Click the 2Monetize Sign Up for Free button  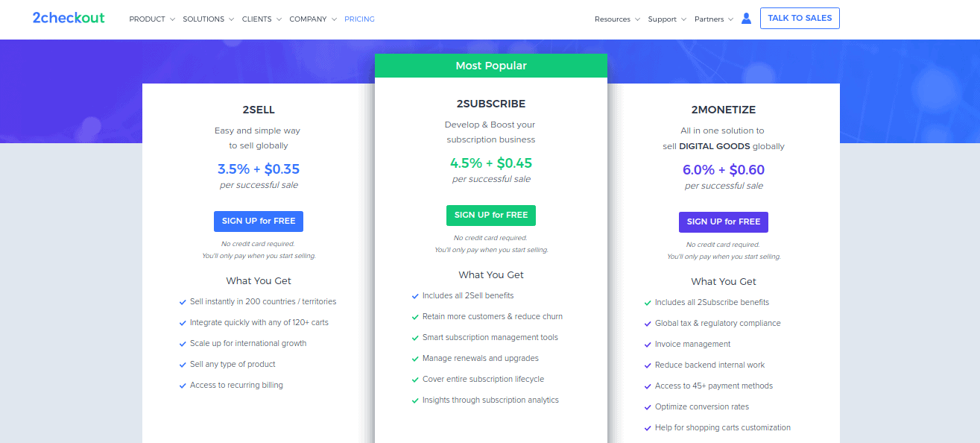click(724, 222)
